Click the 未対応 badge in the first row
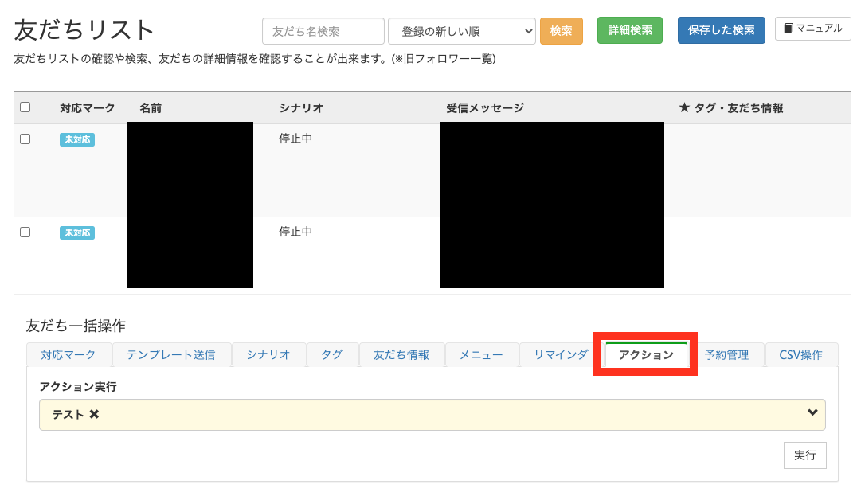 pos(77,139)
